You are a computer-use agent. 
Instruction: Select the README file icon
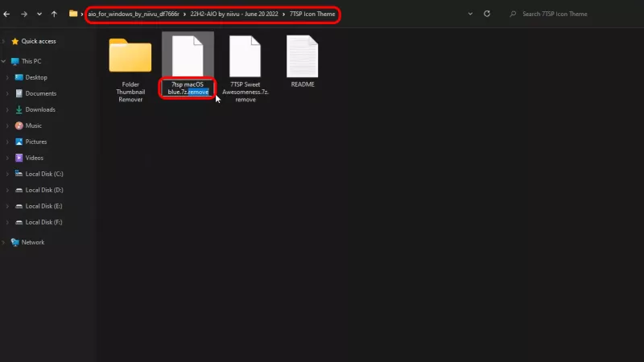pyautogui.click(x=303, y=56)
